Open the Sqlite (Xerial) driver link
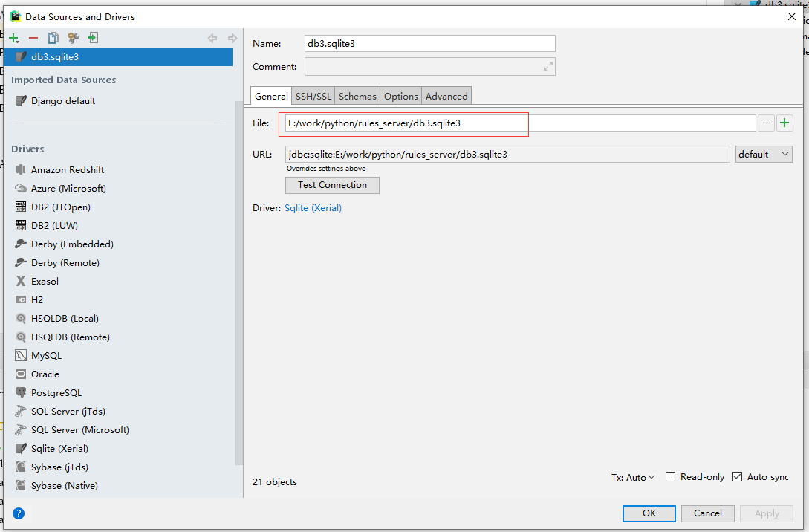Screen dimensions: 809x532 click(313, 207)
